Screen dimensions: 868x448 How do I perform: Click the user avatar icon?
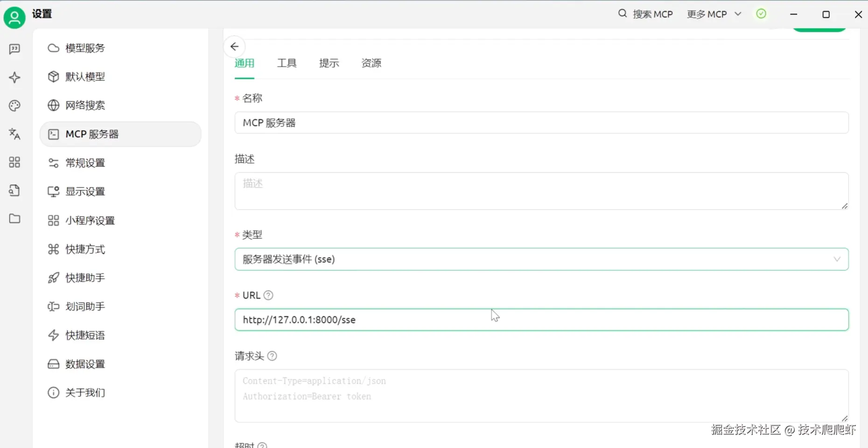point(14,18)
